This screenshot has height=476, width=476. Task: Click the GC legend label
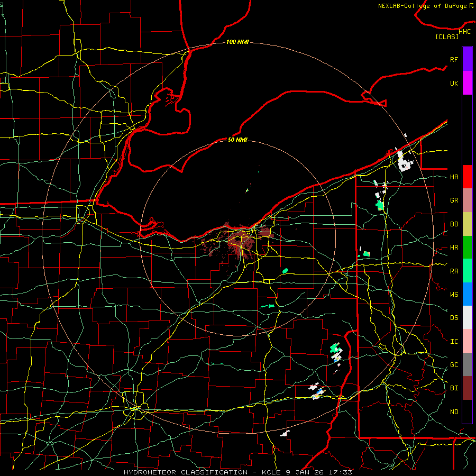[454, 364]
